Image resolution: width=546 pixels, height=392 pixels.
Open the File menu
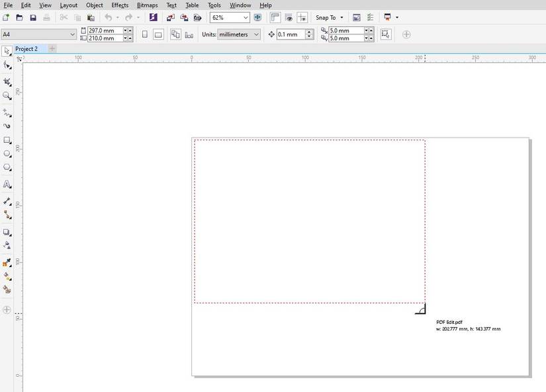pos(8,5)
